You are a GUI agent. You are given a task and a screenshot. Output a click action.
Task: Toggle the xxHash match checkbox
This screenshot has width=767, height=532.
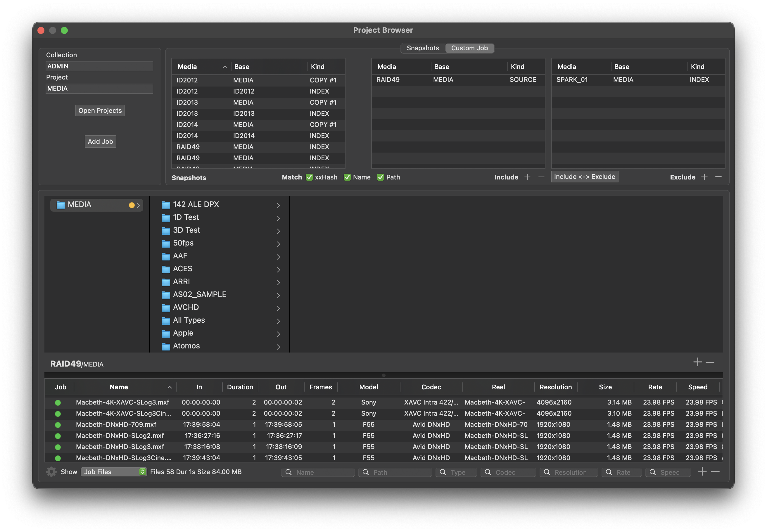tap(309, 177)
